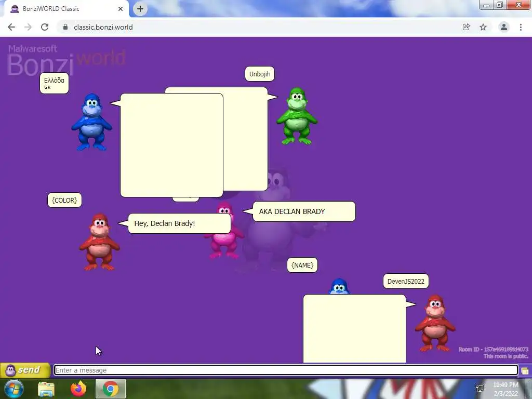Screen dimensions: 532x399
Task: Click the Chrome taskbar icon
Action: pyautogui.click(x=111, y=389)
